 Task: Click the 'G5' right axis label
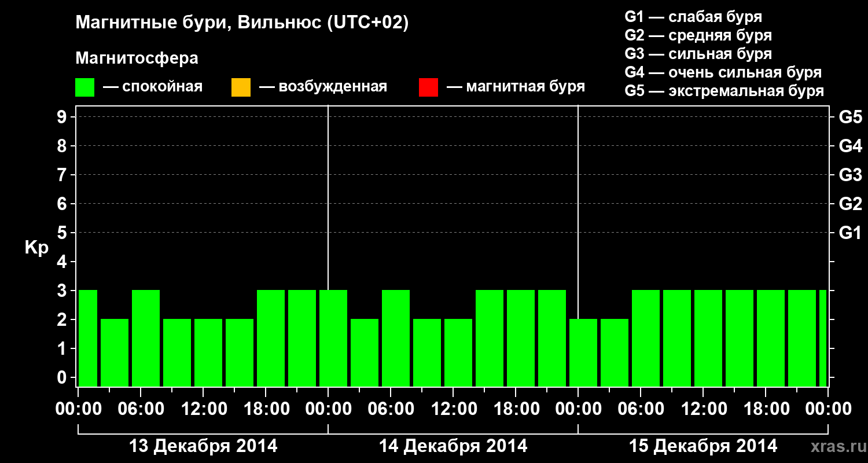[x=850, y=117]
